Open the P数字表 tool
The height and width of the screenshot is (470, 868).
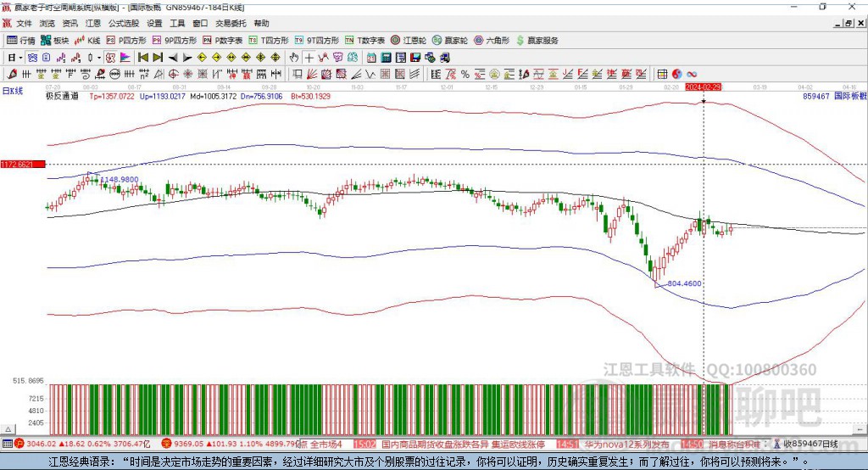[x=223, y=41]
